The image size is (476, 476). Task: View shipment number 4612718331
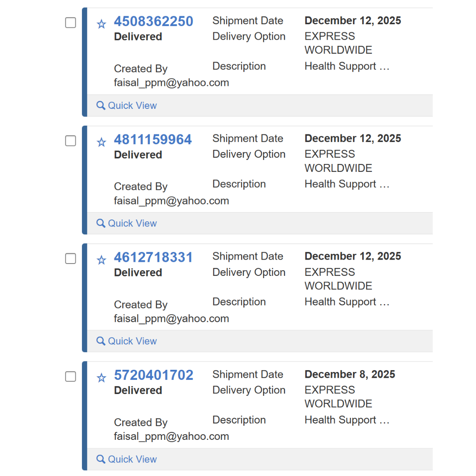point(153,257)
